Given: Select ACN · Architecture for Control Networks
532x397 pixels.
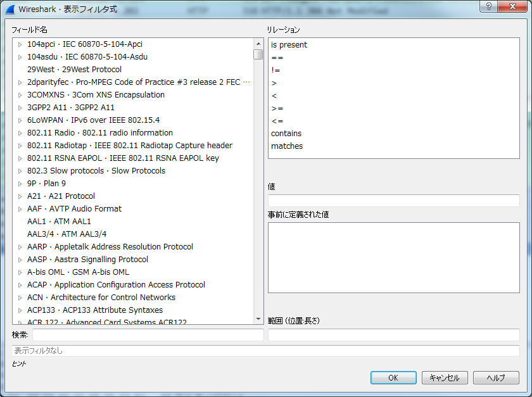Looking at the screenshot, I should pos(101,297).
